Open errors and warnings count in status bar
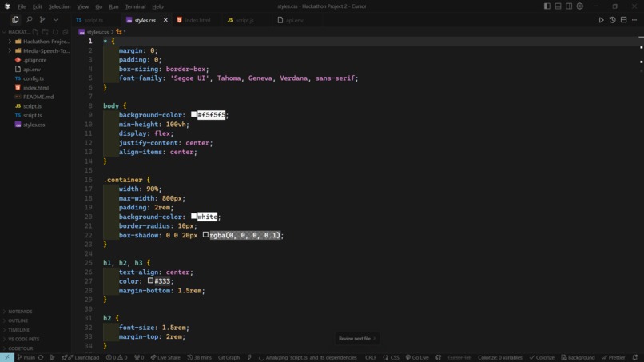 (x=117, y=357)
